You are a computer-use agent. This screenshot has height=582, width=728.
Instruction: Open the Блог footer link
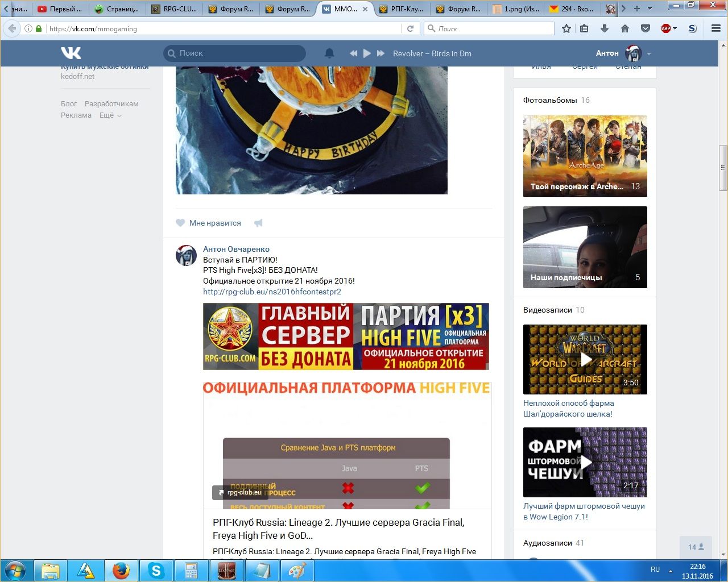(69, 103)
